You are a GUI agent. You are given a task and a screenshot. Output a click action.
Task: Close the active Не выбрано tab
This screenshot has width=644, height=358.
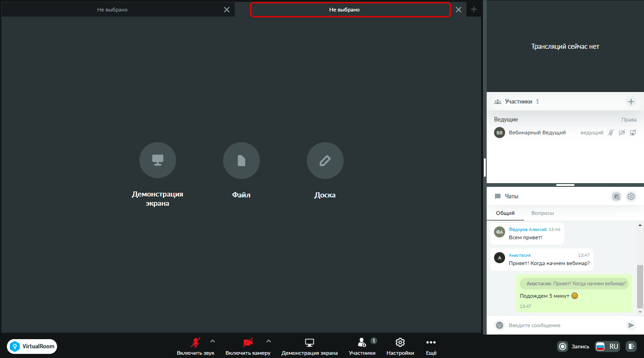pyautogui.click(x=459, y=9)
